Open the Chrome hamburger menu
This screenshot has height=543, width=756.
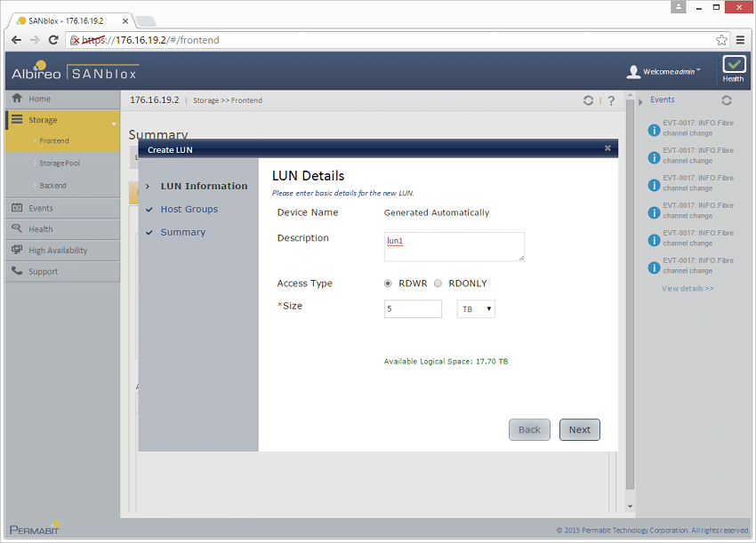pyautogui.click(x=741, y=40)
